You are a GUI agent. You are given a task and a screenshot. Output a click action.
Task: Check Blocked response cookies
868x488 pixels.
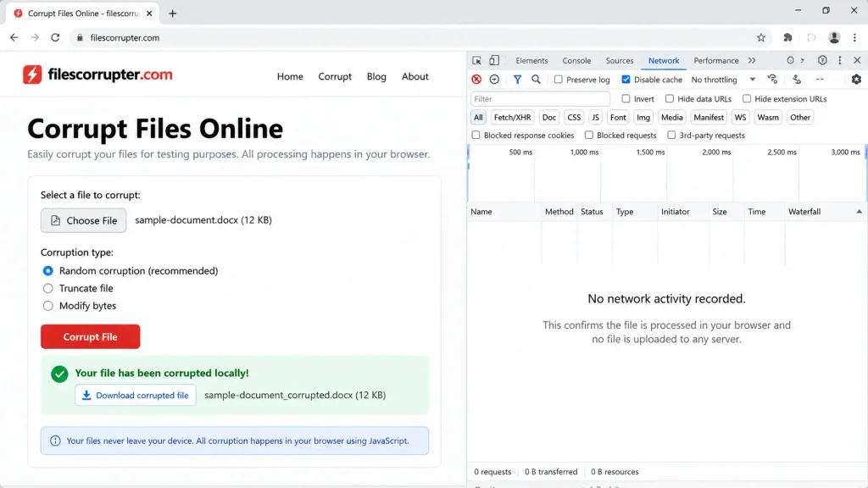pos(476,135)
